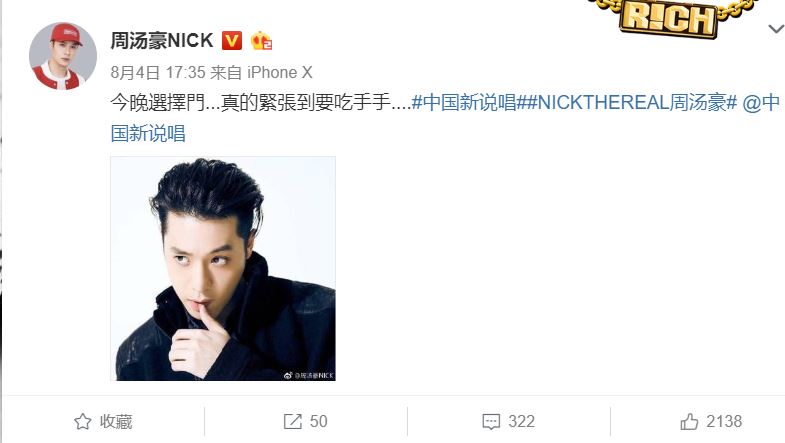
Task: Enlarge the attached portrait photo
Action: click(x=223, y=268)
